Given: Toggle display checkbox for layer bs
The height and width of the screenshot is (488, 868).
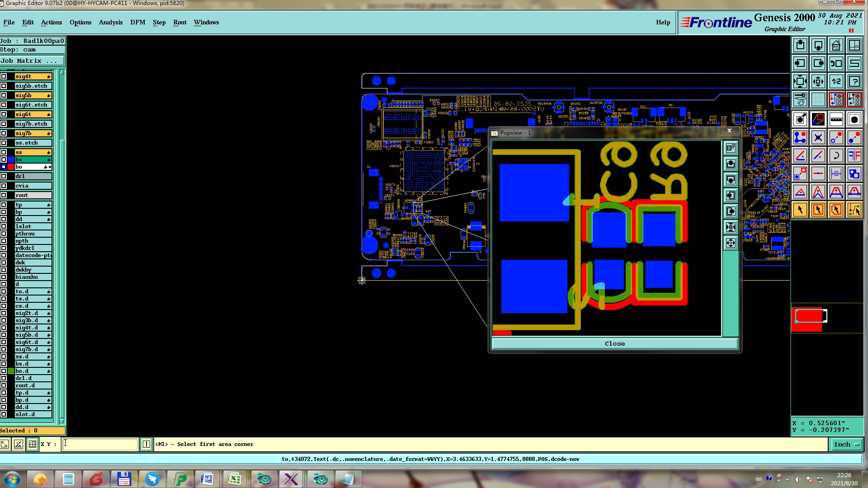Looking at the screenshot, I should pos(4,160).
